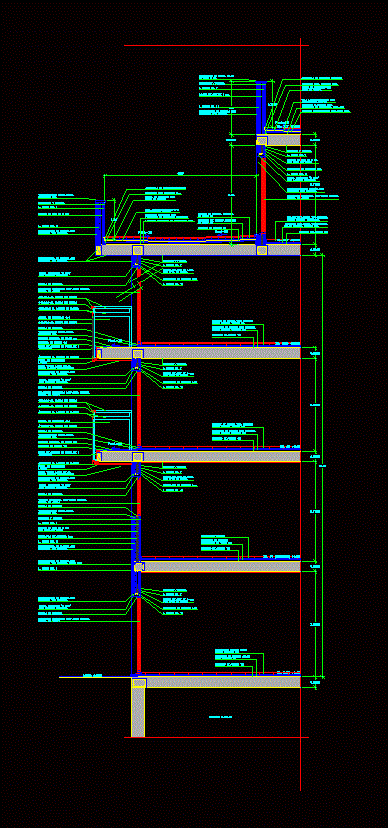
Task: Select the blue ground level line at left
Action: (x=95, y=676)
